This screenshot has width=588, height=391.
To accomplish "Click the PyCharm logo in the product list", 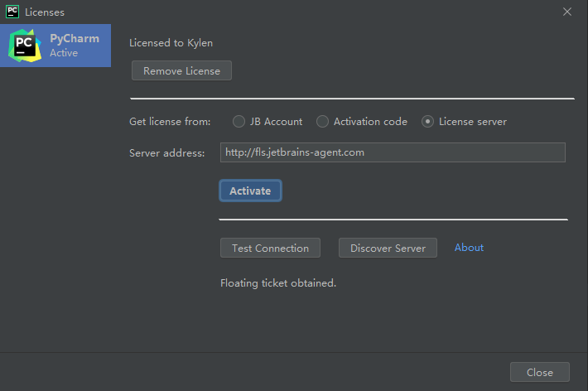I will (x=23, y=46).
